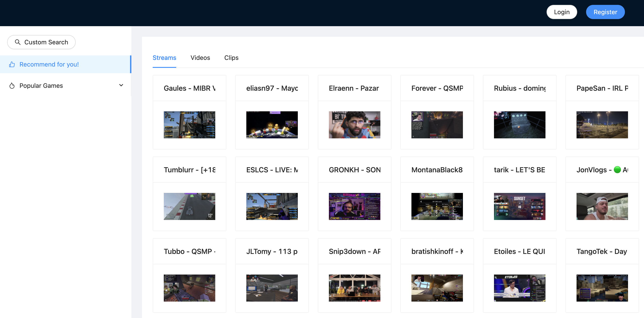
Task: Switch to the Videos tab
Action: [200, 58]
